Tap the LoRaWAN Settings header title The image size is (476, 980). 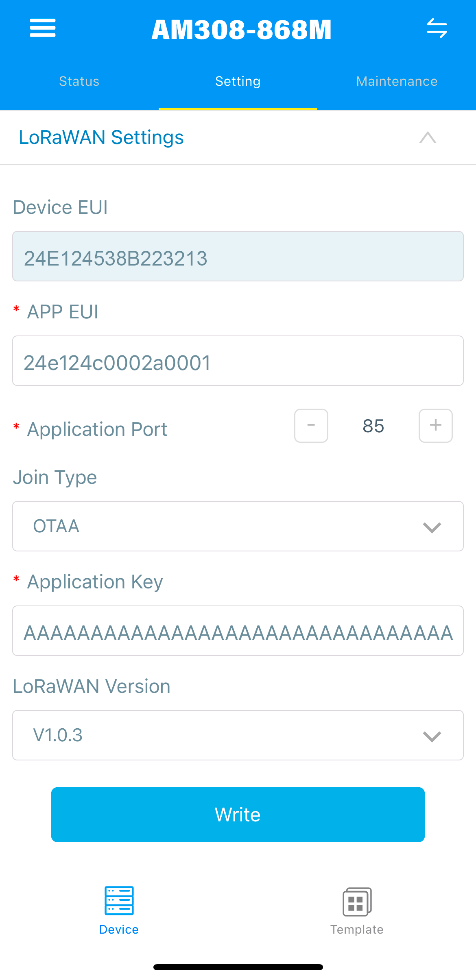[101, 137]
